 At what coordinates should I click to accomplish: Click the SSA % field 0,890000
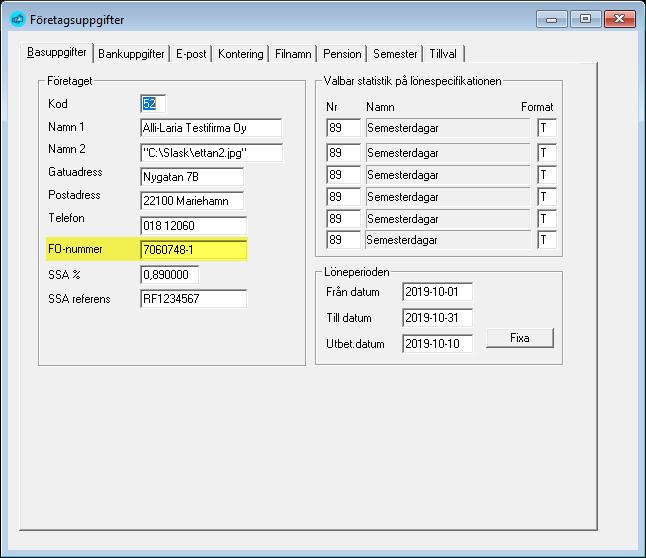pyautogui.click(x=169, y=275)
